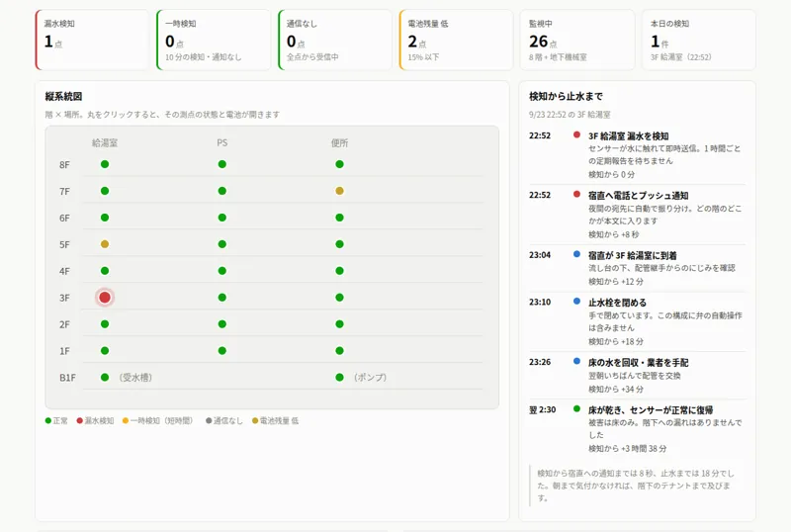Click the 検知から +3 時間 38 分 elapsed label

[627, 449]
